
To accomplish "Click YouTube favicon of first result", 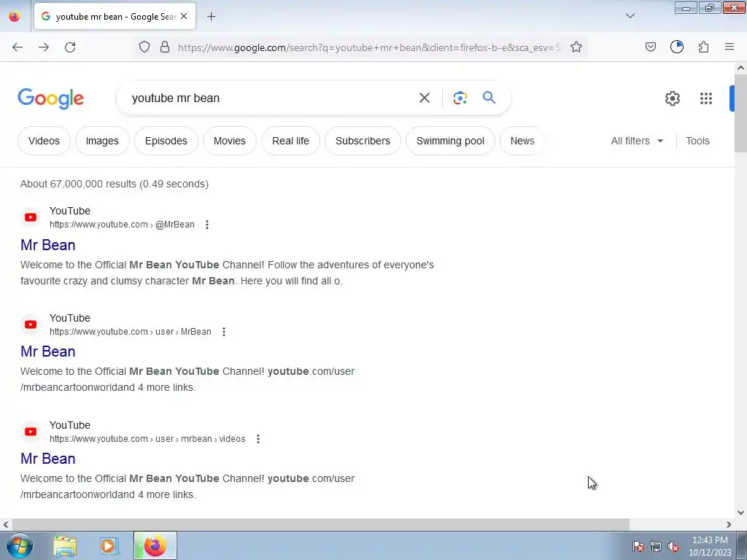I will (x=31, y=217).
